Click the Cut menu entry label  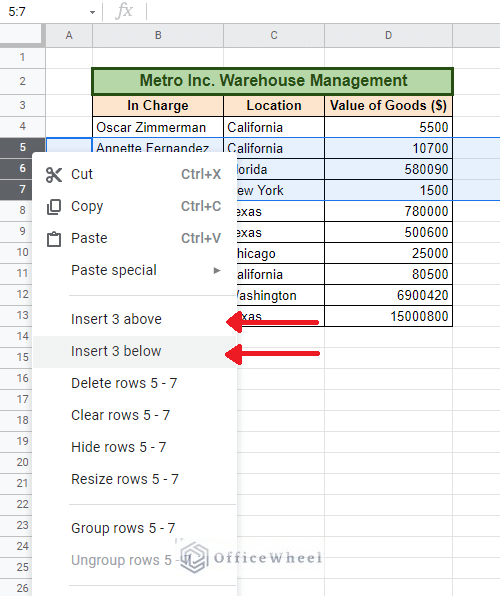click(82, 174)
